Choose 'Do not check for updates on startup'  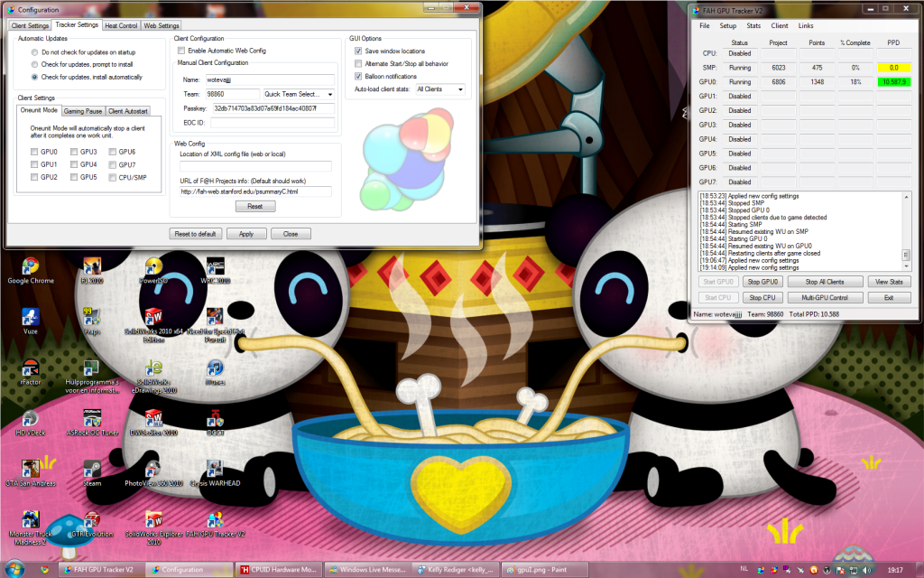tap(35, 51)
